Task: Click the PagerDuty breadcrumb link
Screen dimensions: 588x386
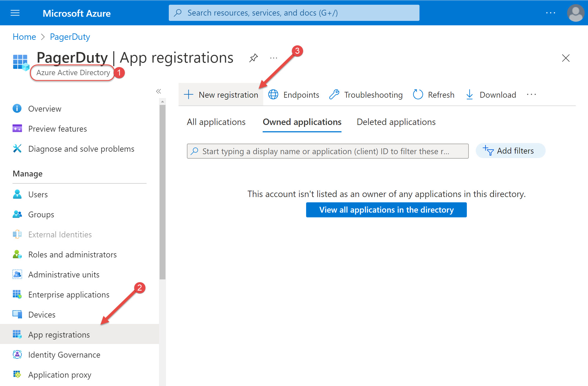Action: [70, 37]
